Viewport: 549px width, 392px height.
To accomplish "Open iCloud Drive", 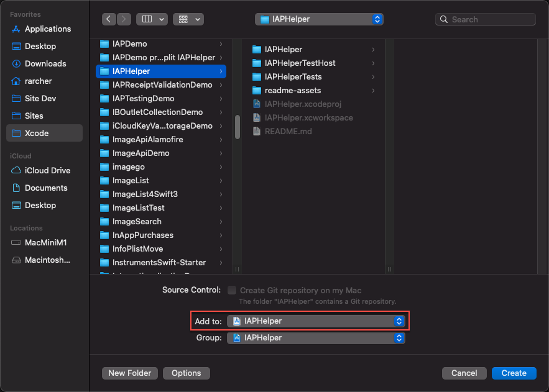I will tap(45, 171).
